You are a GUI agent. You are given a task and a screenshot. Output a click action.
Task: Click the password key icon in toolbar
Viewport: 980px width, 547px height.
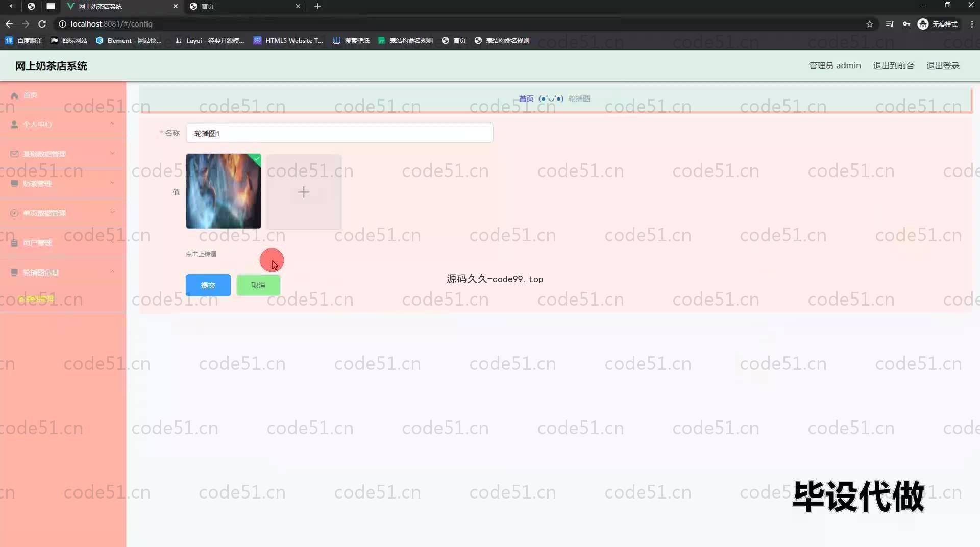(906, 24)
